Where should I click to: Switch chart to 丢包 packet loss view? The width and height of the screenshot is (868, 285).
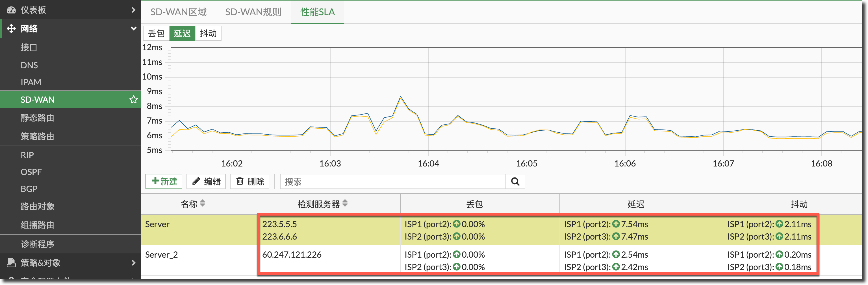click(x=156, y=34)
